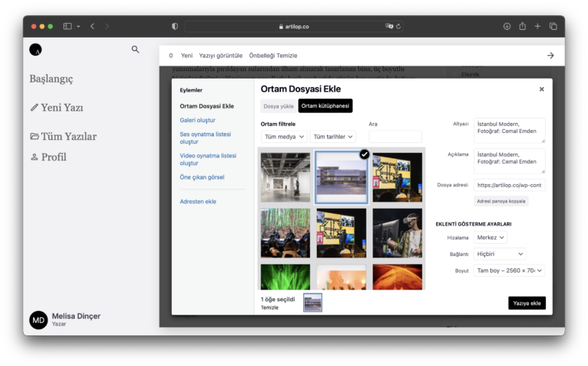Open Tüm Yazılar in the sidebar

63,136
